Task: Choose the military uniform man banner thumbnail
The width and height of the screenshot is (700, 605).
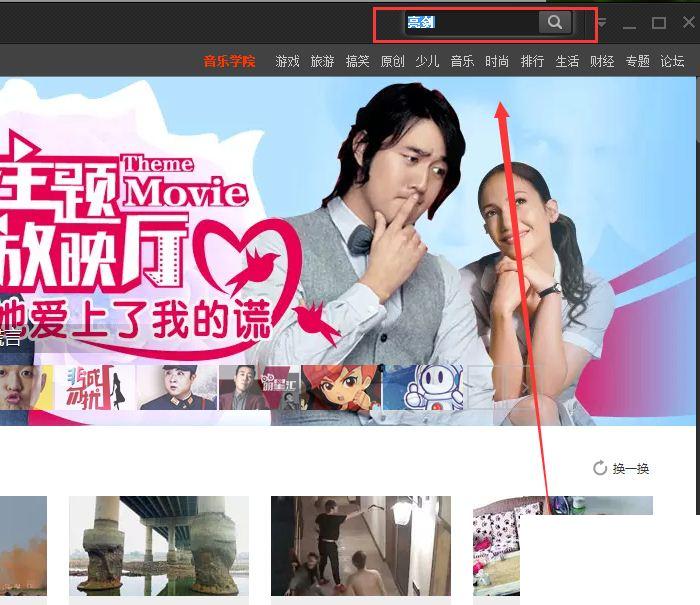Action: (x=177, y=387)
